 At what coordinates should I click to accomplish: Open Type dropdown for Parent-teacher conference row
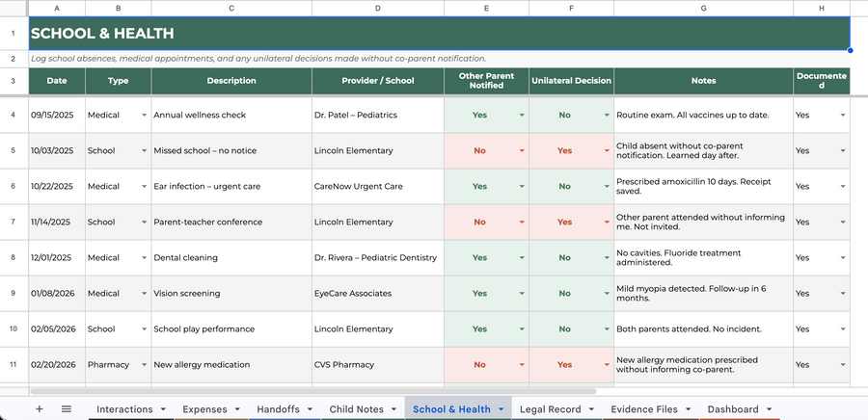(x=144, y=223)
